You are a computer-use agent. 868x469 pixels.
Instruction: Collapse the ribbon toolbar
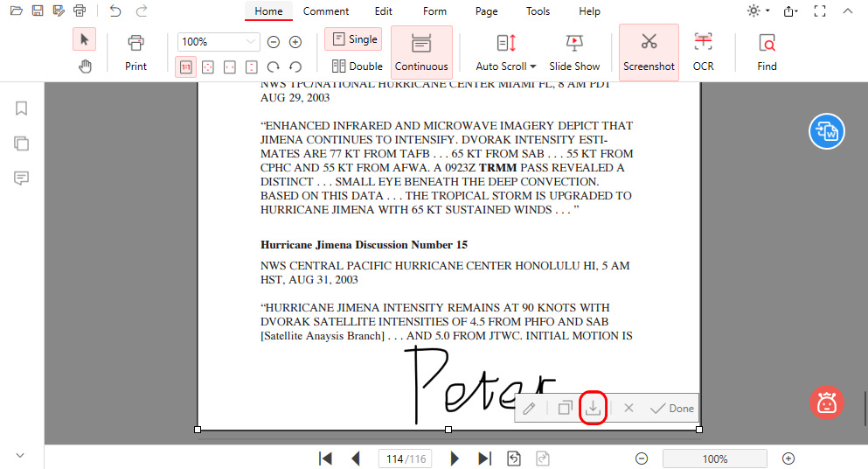pyautogui.click(x=848, y=10)
